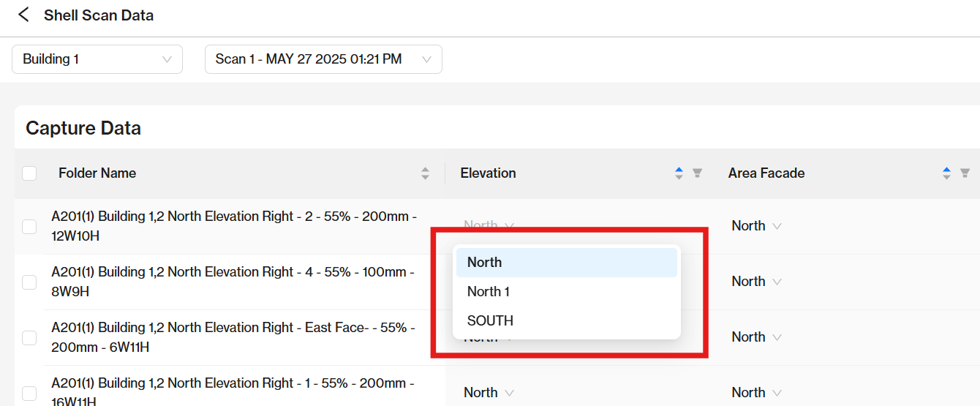The image size is (980, 406).
Task: Open Elevation dropdown for 16W11H row
Action: click(489, 393)
